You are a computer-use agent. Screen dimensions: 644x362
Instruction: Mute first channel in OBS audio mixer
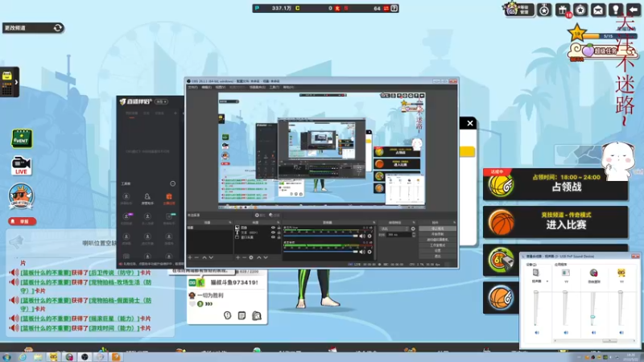(x=362, y=236)
